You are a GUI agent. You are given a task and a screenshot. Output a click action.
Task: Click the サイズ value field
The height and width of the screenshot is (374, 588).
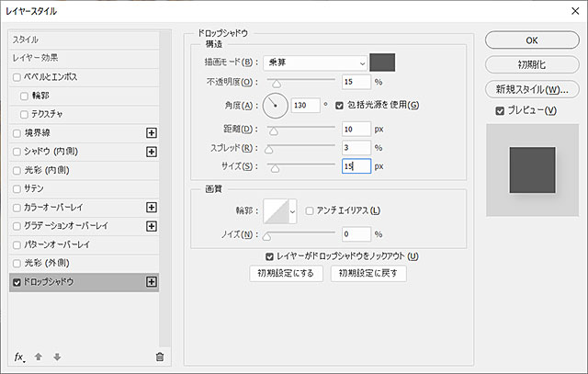[x=356, y=166]
